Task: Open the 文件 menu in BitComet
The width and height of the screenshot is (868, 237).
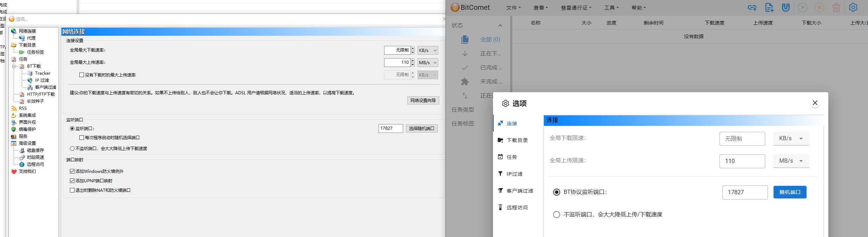Action: point(513,8)
